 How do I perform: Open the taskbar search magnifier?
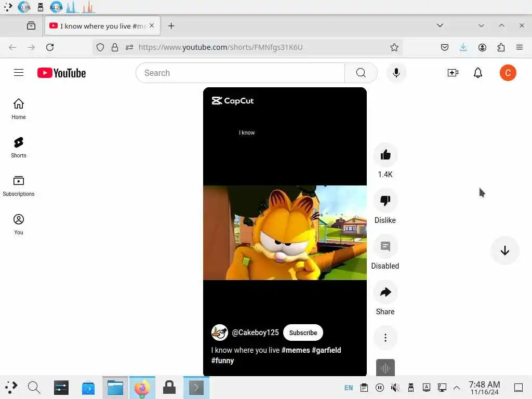pos(34,388)
